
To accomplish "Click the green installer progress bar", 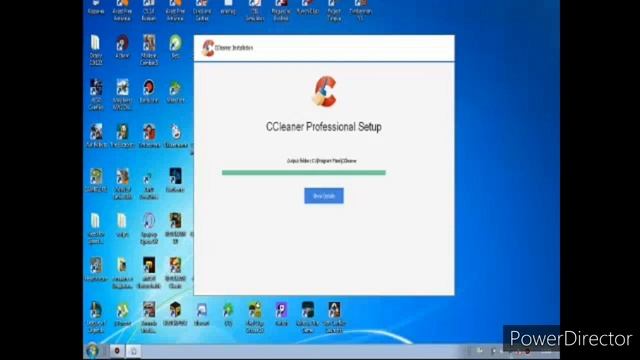I will pos(304,173).
